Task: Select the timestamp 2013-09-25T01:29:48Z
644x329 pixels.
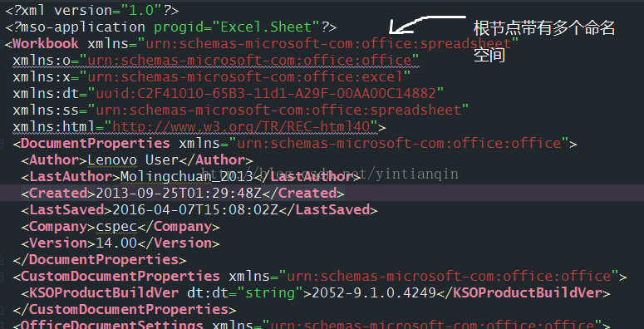Action: (x=179, y=193)
